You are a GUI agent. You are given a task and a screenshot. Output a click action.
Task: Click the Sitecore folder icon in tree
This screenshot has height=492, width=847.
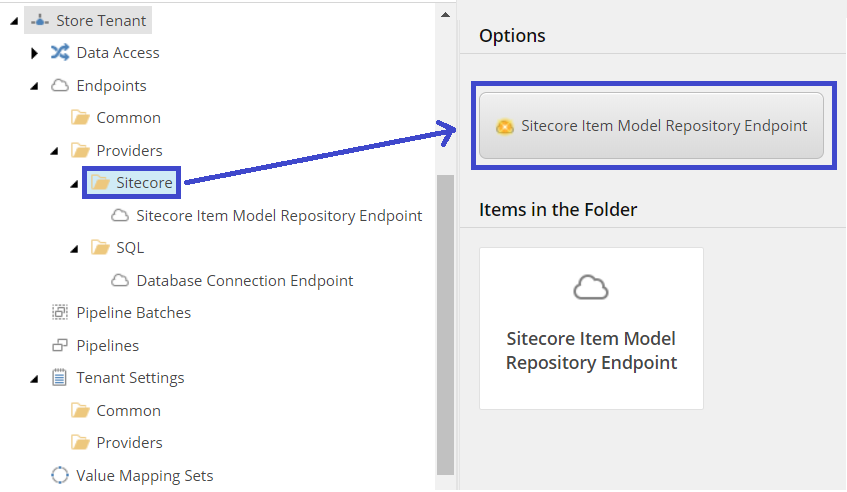tap(100, 183)
